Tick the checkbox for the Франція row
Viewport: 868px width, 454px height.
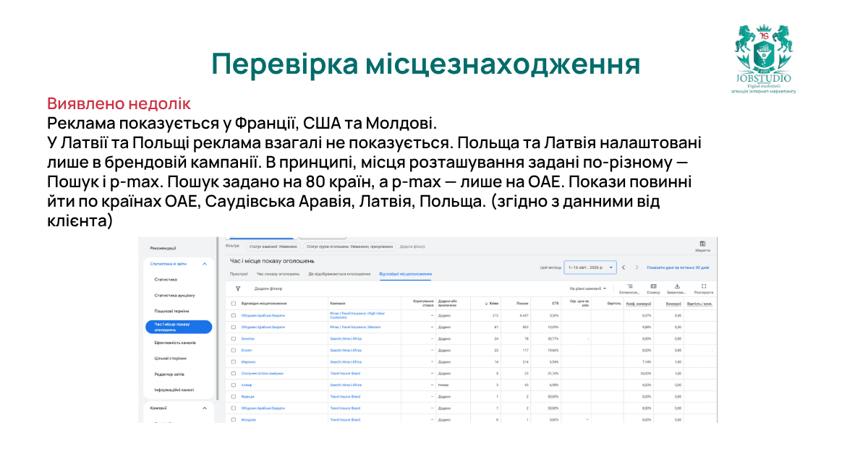[233, 396]
